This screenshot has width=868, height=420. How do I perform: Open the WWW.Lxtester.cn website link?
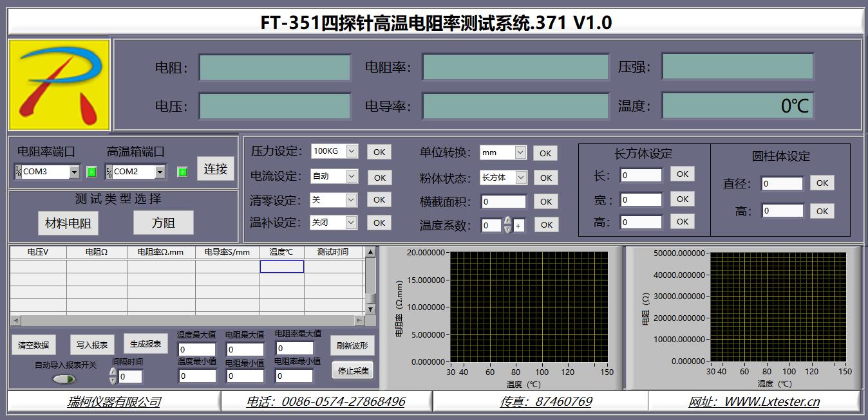(753, 402)
